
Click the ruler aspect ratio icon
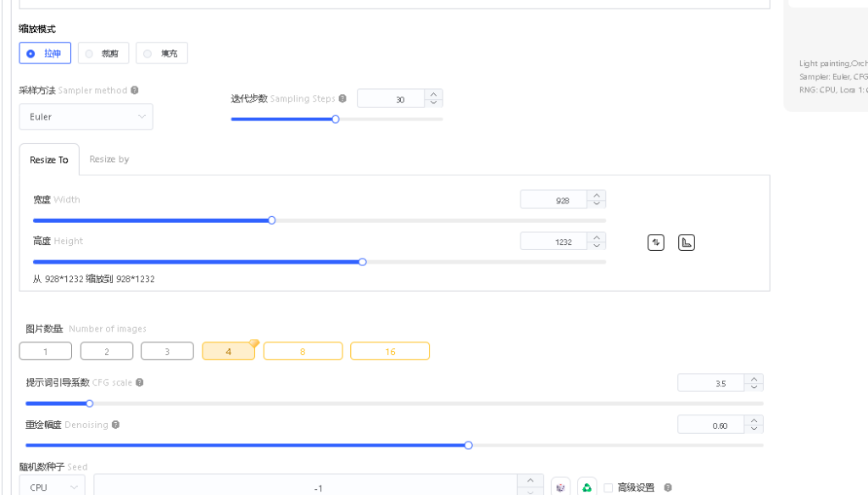[x=687, y=242]
